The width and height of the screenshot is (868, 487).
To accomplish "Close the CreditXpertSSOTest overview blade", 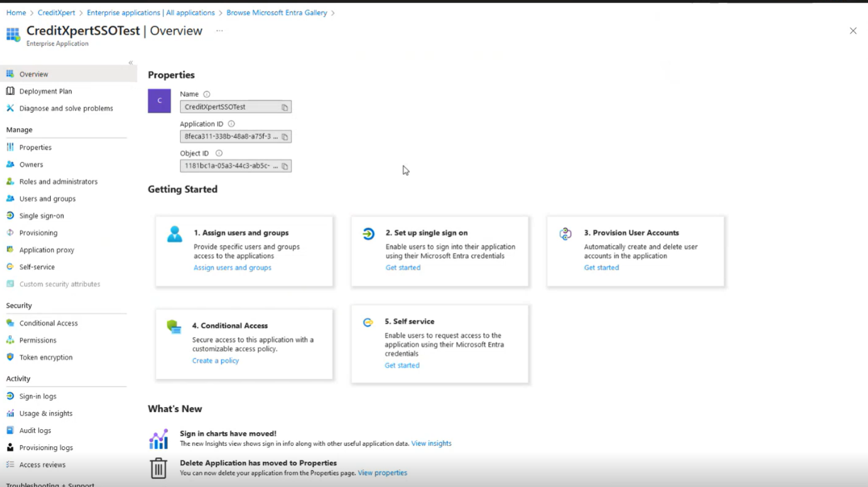I will 853,31.
